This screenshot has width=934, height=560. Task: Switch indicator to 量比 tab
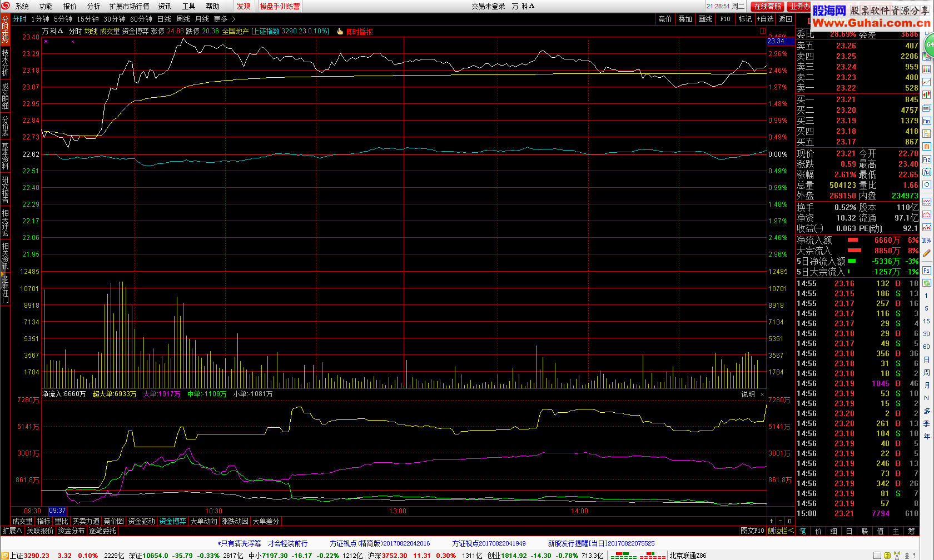point(61,521)
